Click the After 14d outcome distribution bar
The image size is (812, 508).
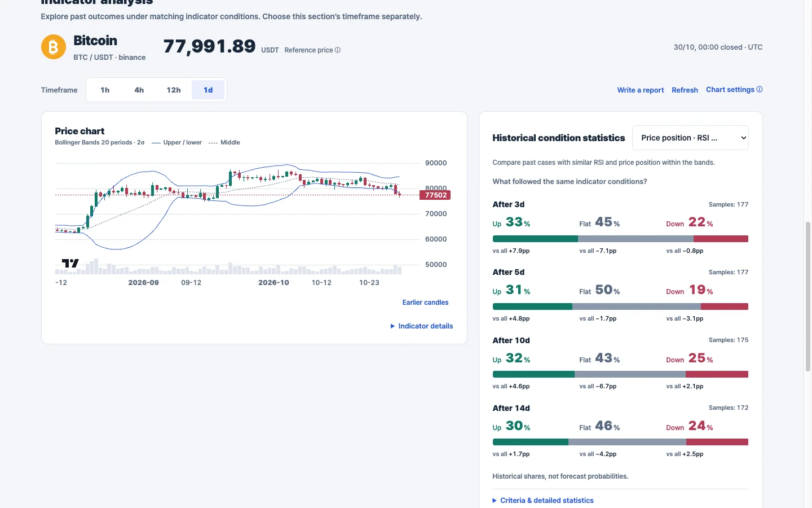coord(620,442)
